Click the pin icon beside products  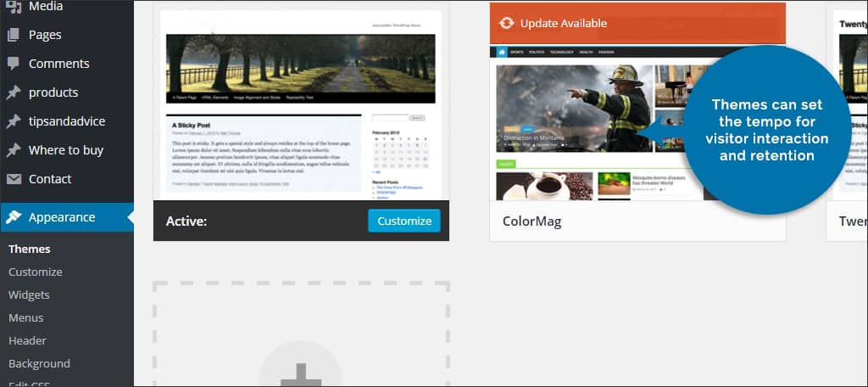(14, 93)
